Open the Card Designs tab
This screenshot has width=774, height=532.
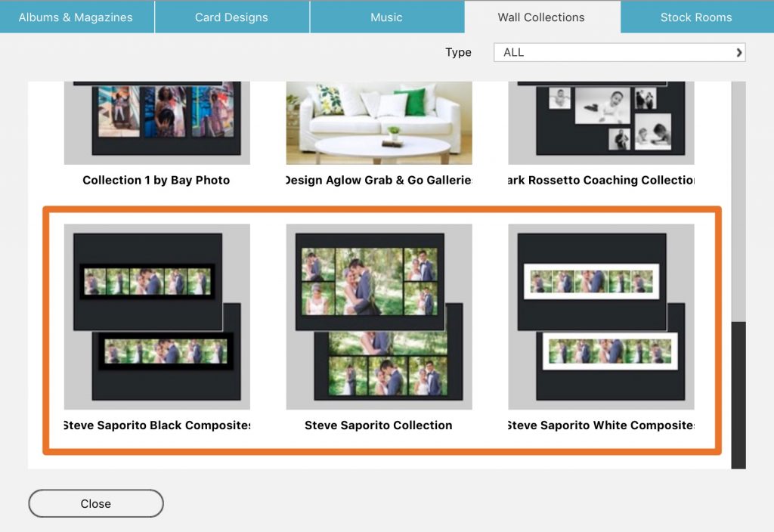pos(231,17)
